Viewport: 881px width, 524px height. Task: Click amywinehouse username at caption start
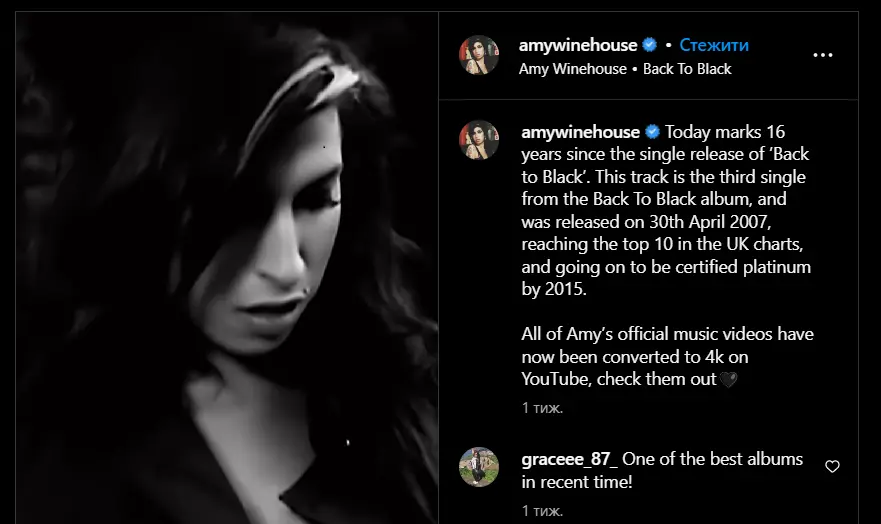pos(580,132)
